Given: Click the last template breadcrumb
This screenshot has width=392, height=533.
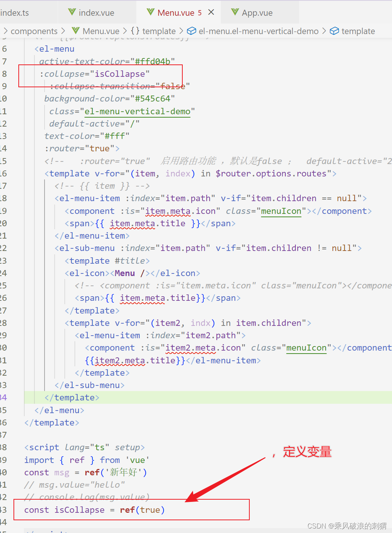Looking at the screenshot, I should pos(358,31).
